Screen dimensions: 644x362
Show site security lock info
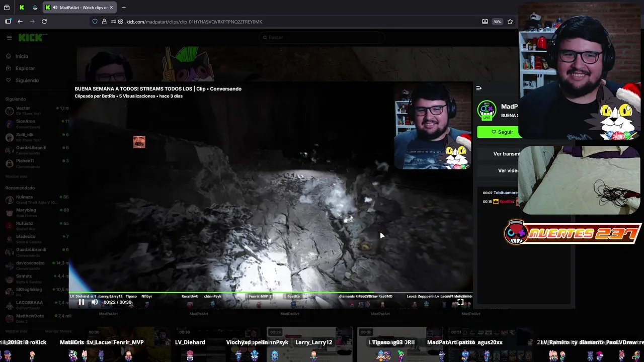(x=104, y=22)
